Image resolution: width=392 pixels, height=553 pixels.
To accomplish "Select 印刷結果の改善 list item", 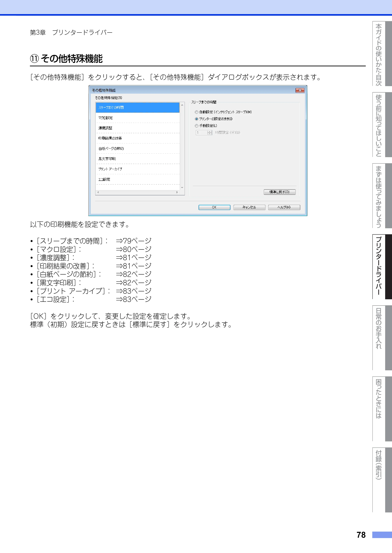I will (x=138, y=138).
